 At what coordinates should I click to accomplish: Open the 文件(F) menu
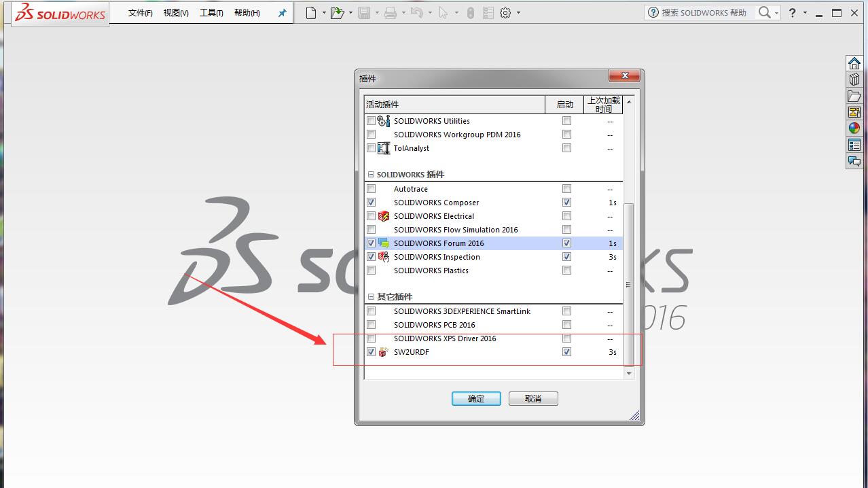(x=141, y=13)
